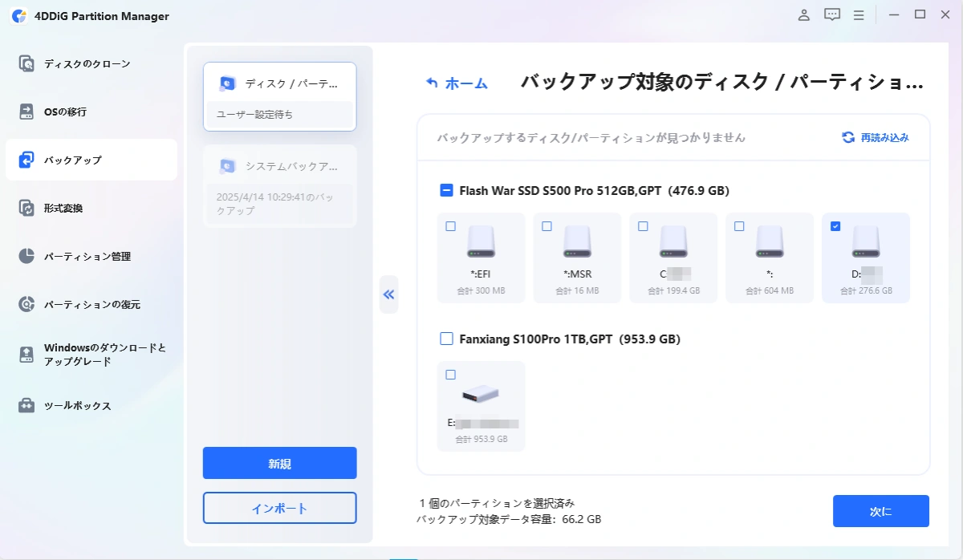Open the hamburger menu in title bar
The height and width of the screenshot is (560, 963).
[x=859, y=14]
